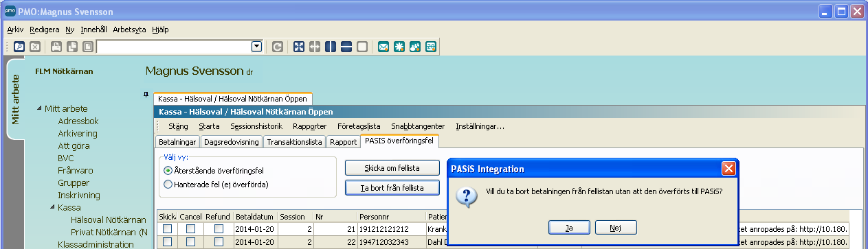Click the print toolbar icon
The image size is (868, 249).
coord(56,47)
